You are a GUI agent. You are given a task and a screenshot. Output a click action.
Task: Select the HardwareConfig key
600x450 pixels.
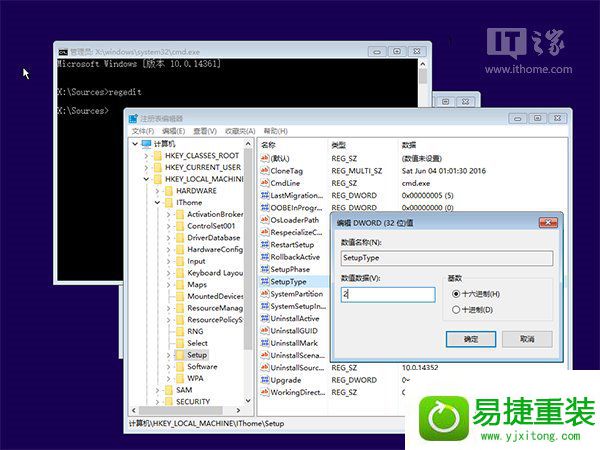pos(215,249)
